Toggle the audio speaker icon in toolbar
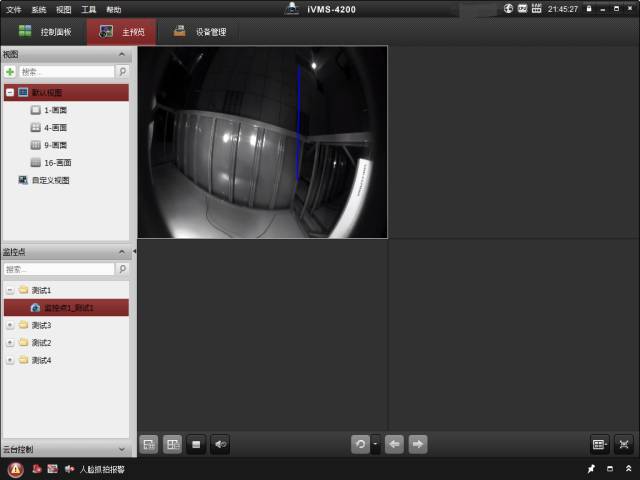This screenshot has width=640, height=480. [x=220, y=444]
